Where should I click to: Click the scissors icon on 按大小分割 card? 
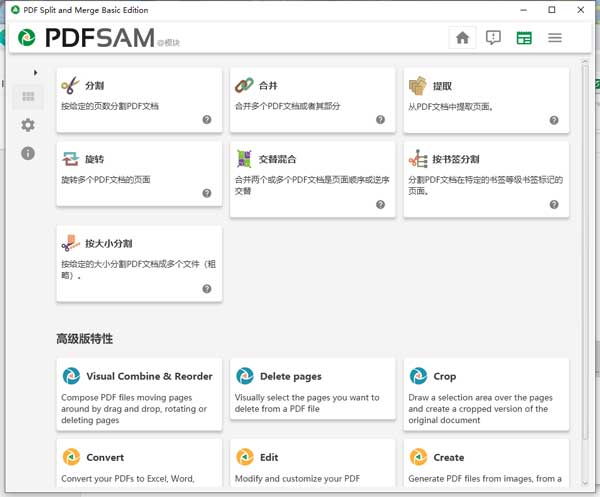click(70, 243)
